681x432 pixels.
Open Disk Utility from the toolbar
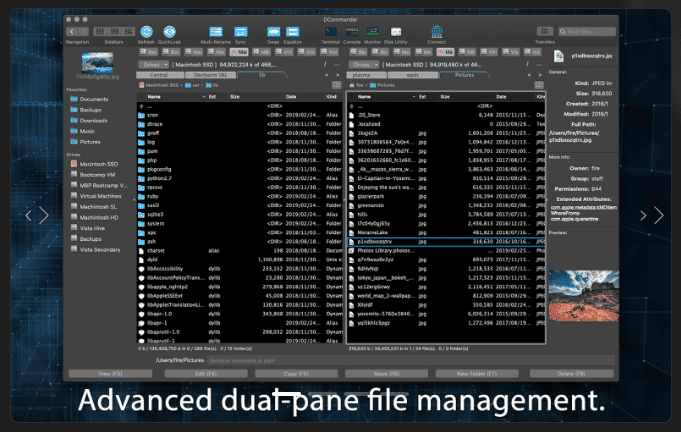click(396, 32)
